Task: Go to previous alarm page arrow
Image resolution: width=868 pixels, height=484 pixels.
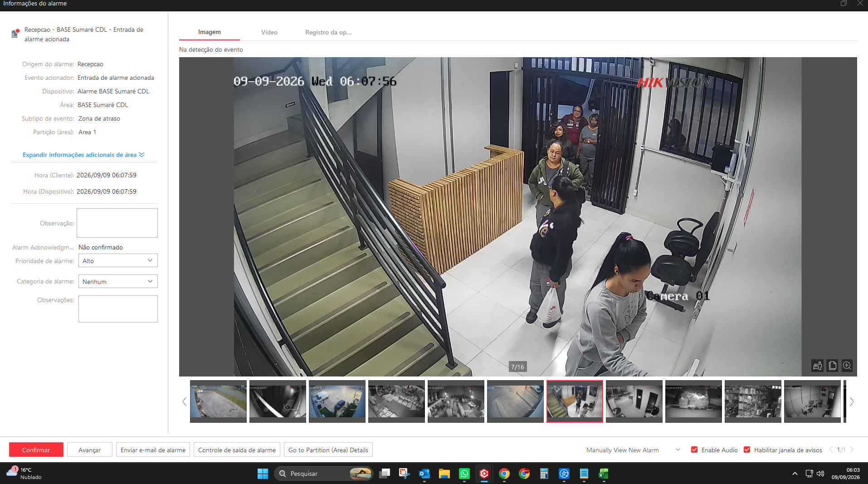Action: click(x=831, y=450)
